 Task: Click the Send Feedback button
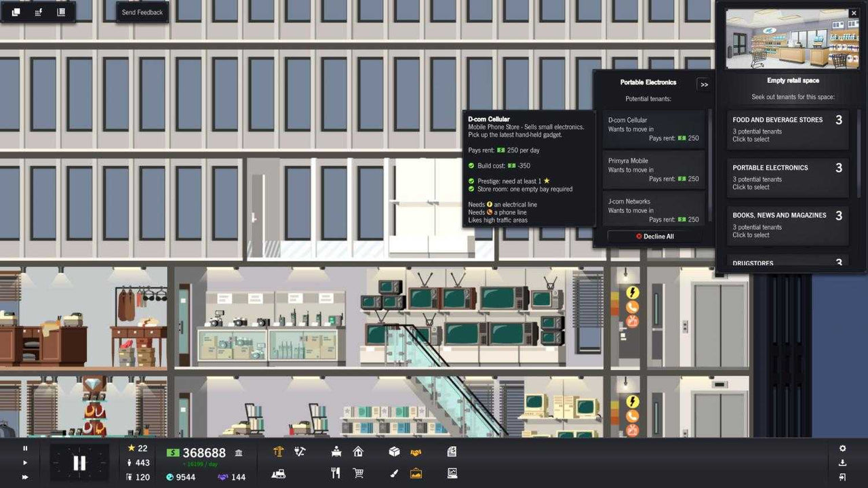141,12
